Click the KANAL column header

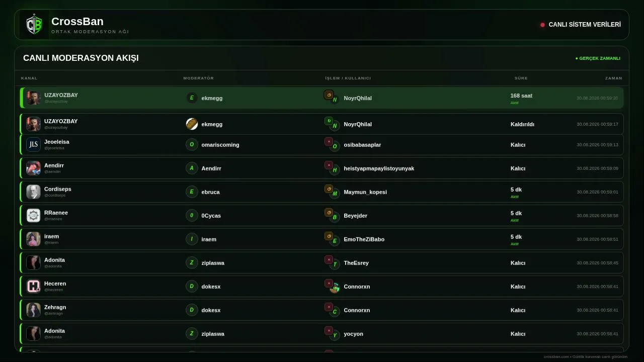29,78
